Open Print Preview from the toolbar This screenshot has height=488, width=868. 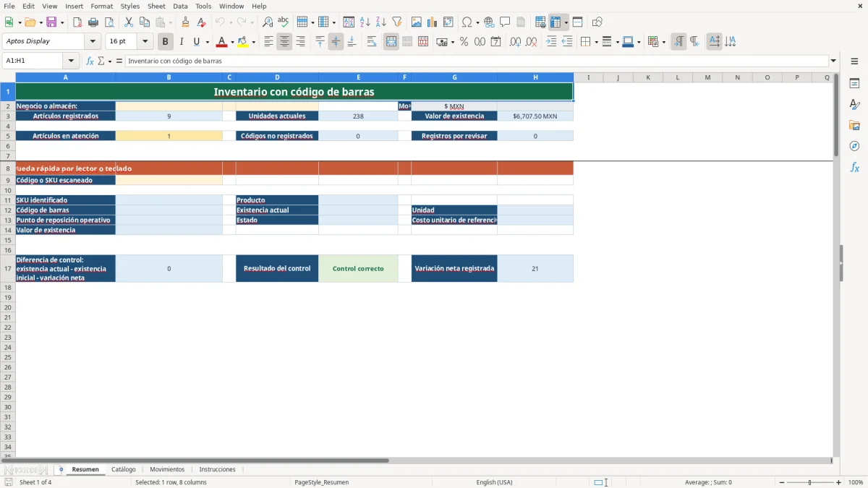pyautogui.click(x=109, y=22)
